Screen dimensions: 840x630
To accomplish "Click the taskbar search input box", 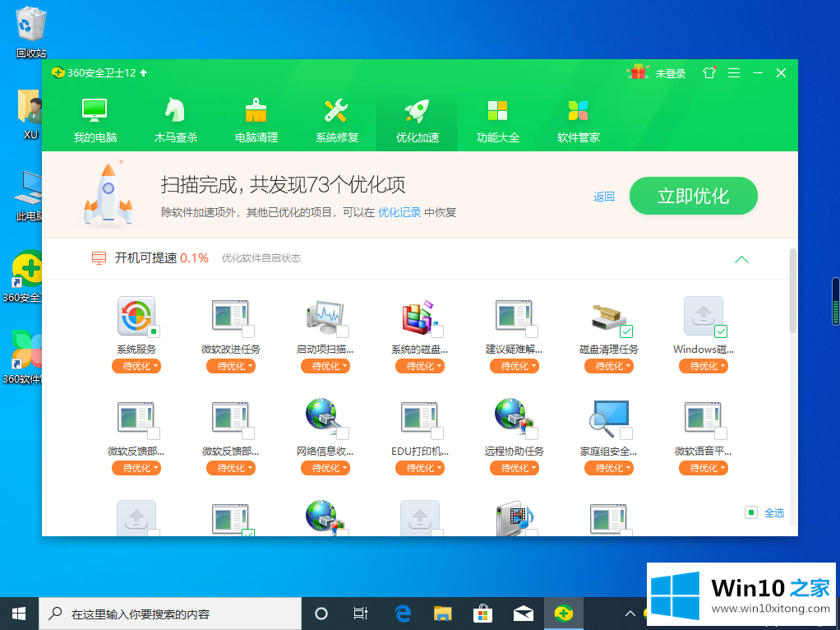I will [170, 614].
